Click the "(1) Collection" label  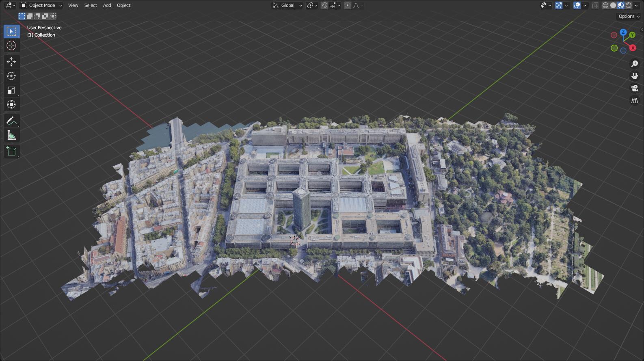(x=41, y=35)
